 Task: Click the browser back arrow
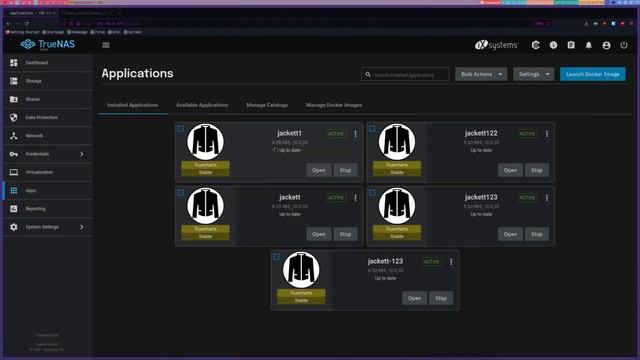pos(9,24)
